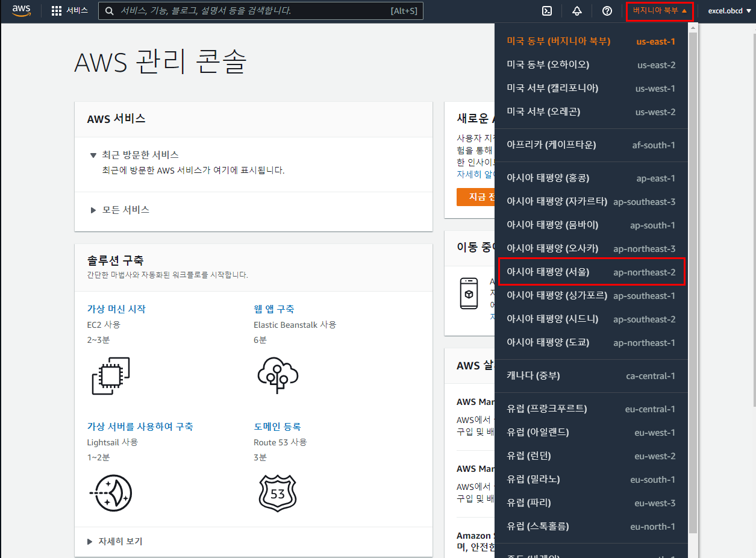Focus the services search input field
This screenshot has height=558, width=756.
coord(261,11)
